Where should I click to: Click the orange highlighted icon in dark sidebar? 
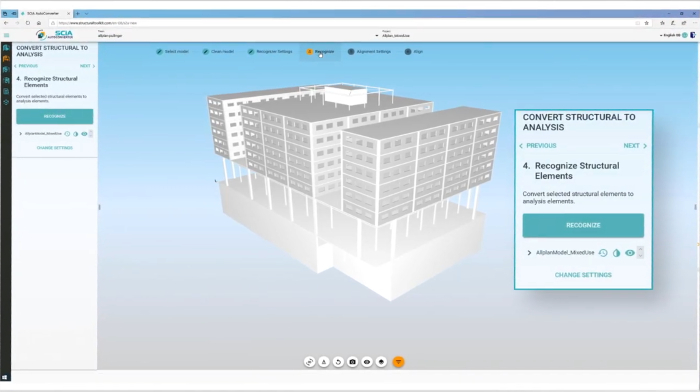6,58
